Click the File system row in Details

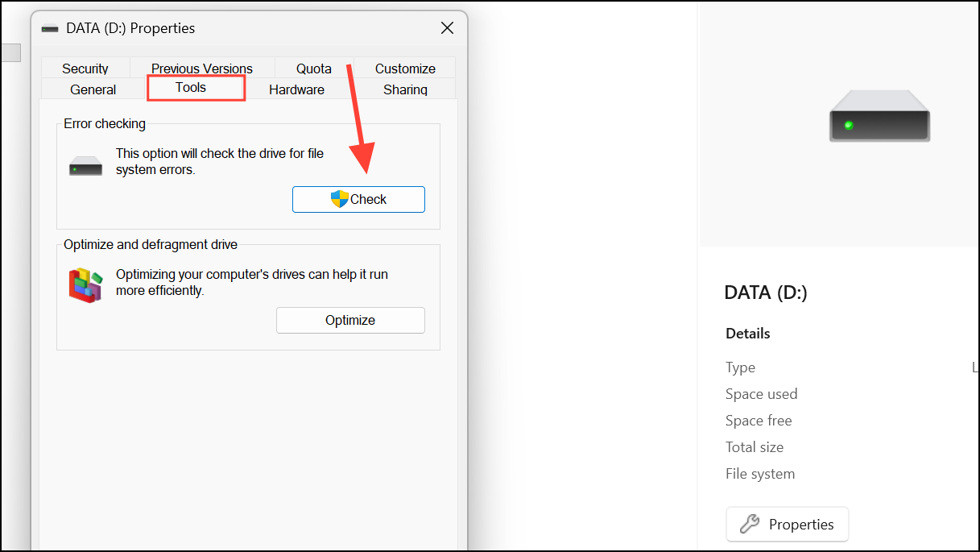pos(759,473)
